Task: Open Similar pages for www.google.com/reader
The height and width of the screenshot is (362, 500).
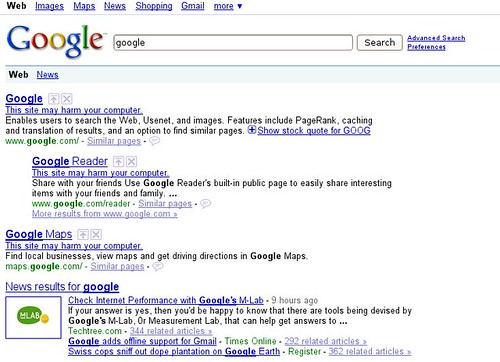Action: pos(165,203)
